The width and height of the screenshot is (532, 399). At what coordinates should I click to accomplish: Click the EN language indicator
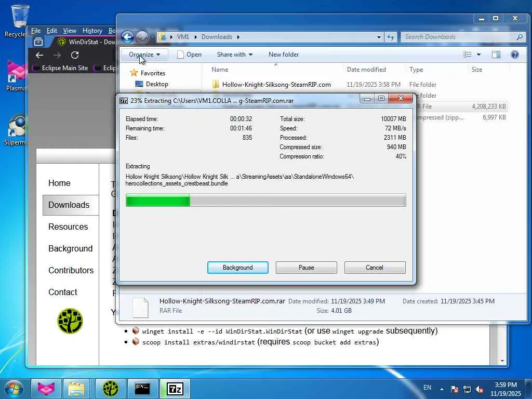[427, 388]
